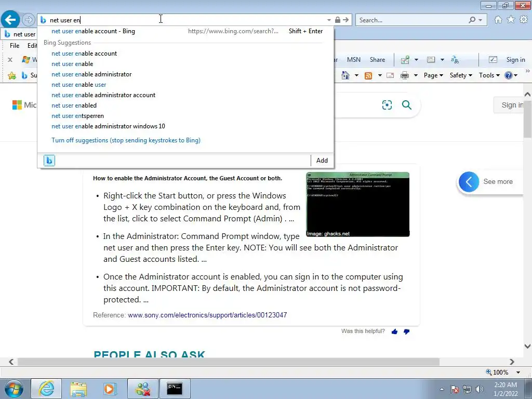Click the horizontal scrollbar right arrow

(x=512, y=362)
